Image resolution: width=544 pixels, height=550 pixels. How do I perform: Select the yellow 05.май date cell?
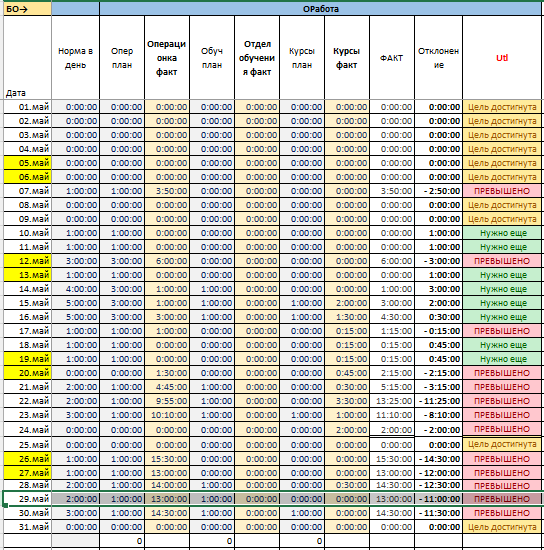click(x=27, y=163)
